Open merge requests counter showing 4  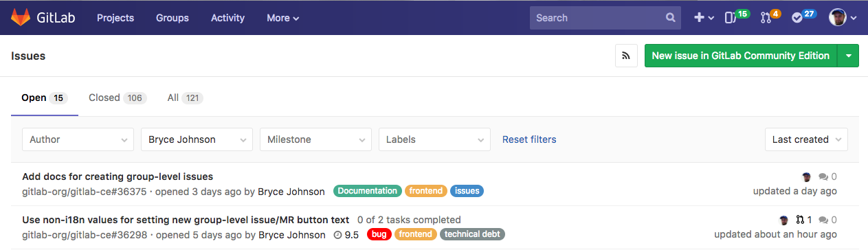pyautogui.click(x=770, y=16)
